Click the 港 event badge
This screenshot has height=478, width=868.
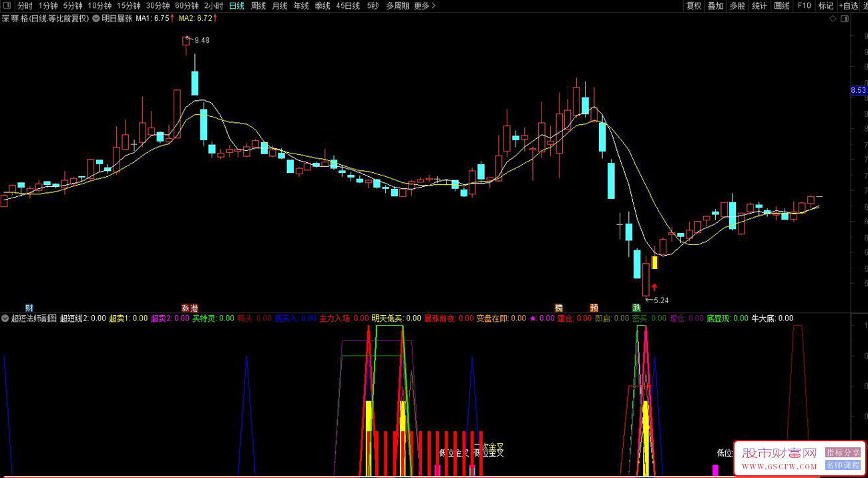pyautogui.click(x=194, y=308)
